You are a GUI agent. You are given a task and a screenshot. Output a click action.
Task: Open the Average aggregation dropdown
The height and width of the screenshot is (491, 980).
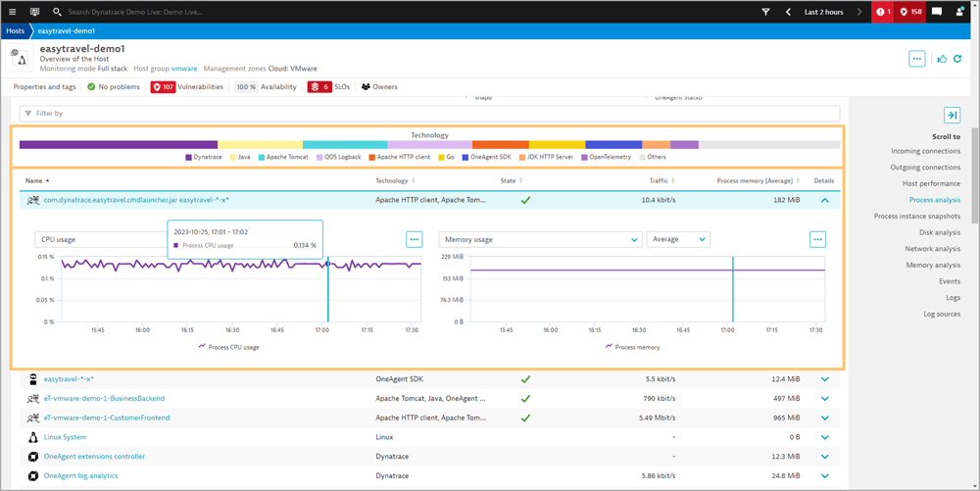(678, 239)
